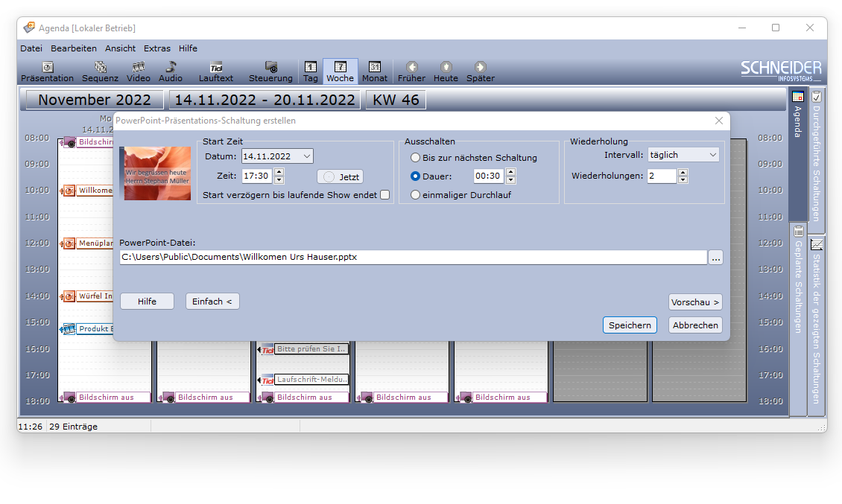This screenshot has height=504, width=842.
Task: Click the PowerPoint-Datei path field
Action: point(413,257)
